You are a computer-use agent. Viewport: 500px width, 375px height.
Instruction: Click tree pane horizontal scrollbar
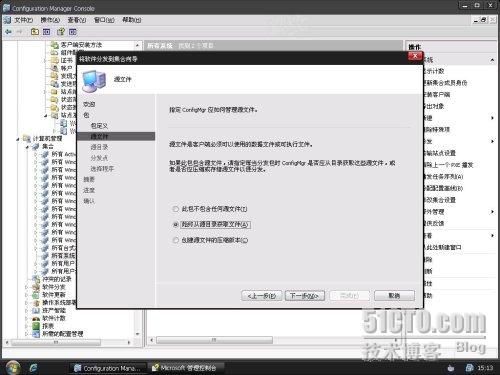[56, 342]
